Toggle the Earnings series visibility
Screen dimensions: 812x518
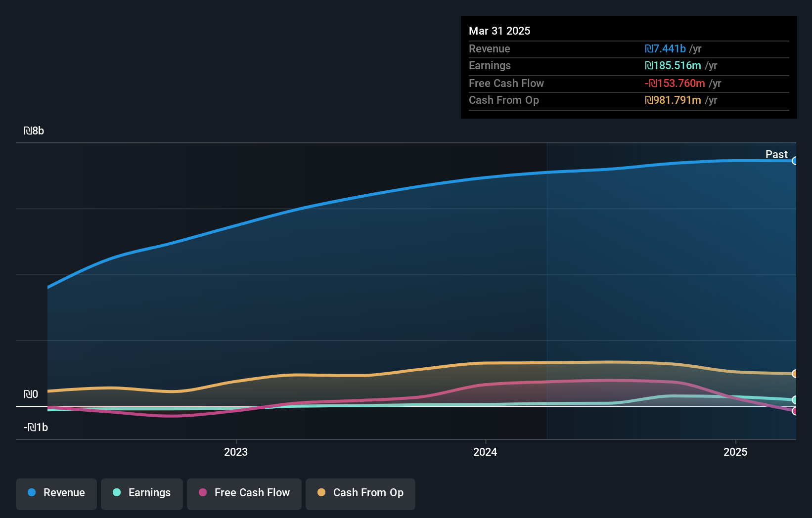pyautogui.click(x=141, y=494)
